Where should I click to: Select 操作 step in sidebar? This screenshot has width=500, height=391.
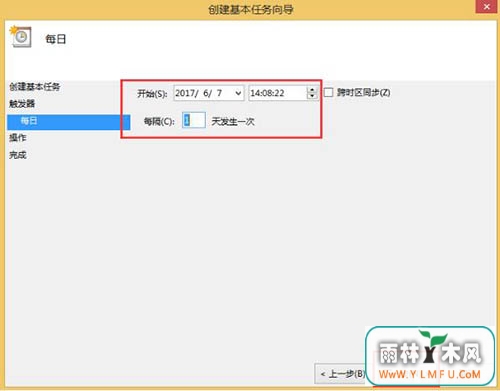[x=18, y=138]
